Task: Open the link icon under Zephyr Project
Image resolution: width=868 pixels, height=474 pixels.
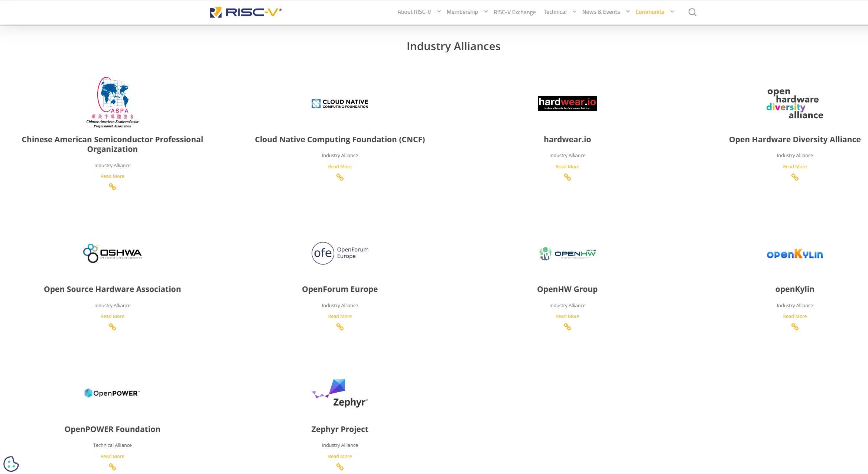Action: (x=340, y=467)
